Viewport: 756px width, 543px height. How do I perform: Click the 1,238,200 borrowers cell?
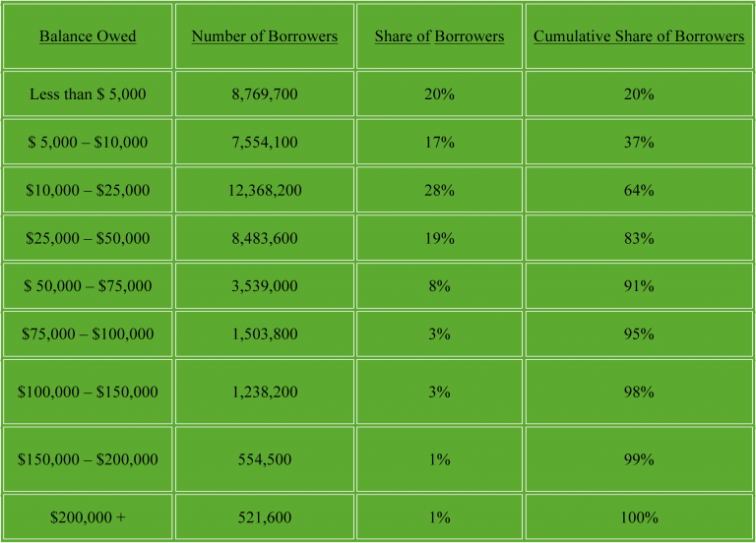tap(265, 392)
